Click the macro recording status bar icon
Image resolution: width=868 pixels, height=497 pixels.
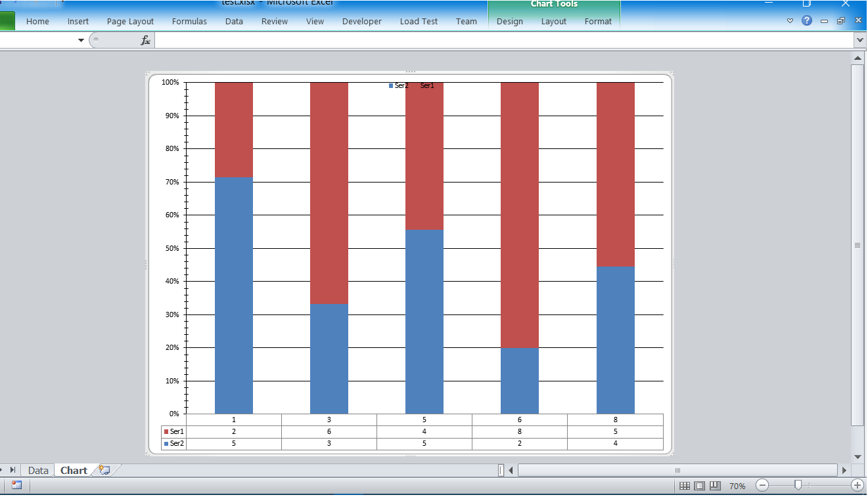[x=16, y=485]
